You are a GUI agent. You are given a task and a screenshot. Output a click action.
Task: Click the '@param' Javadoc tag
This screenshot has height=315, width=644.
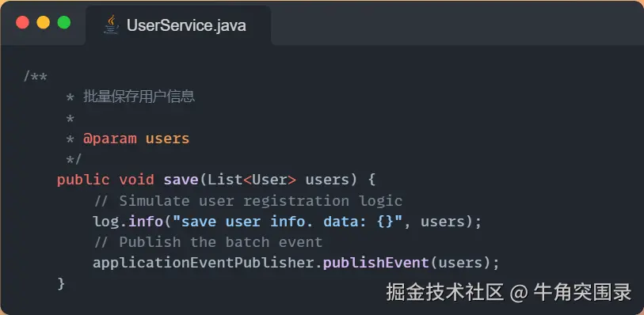pos(109,139)
